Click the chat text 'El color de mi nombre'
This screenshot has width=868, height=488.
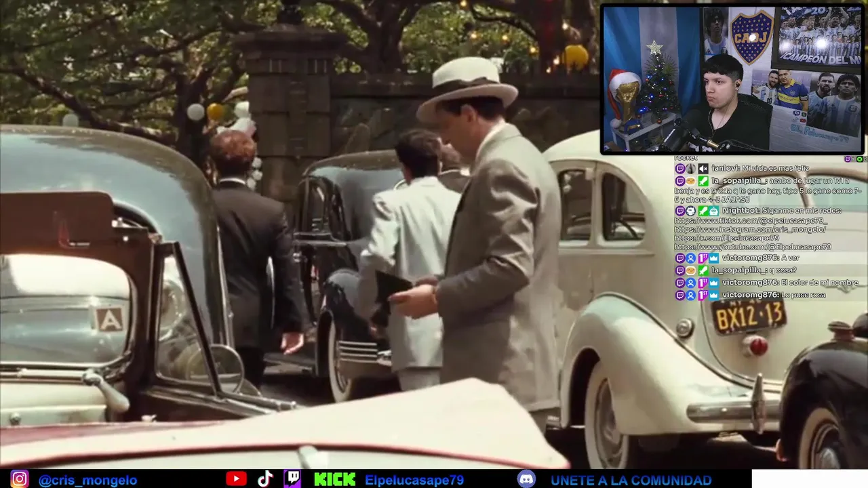pos(820,283)
